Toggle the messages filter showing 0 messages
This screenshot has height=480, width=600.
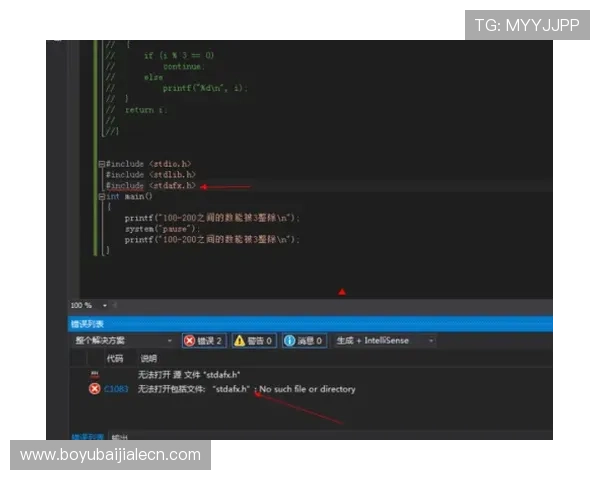(x=303, y=341)
